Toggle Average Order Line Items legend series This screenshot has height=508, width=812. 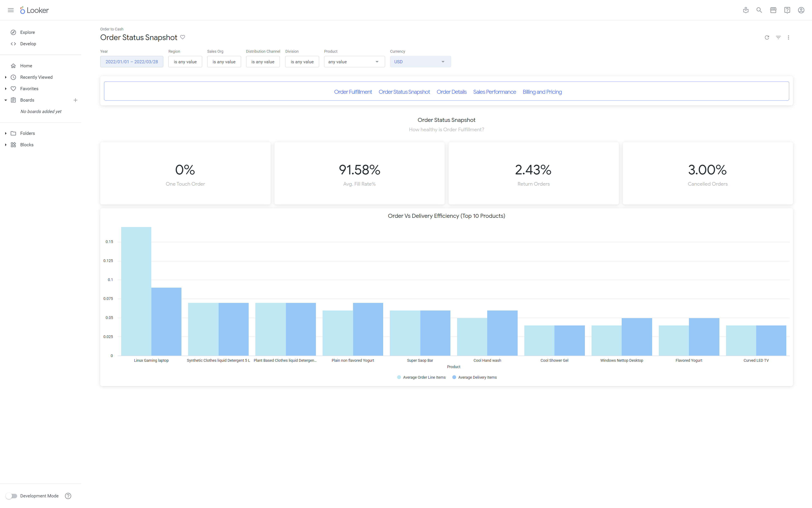pyautogui.click(x=421, y=377)
